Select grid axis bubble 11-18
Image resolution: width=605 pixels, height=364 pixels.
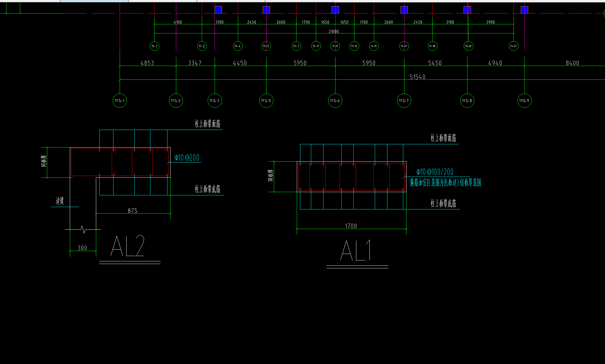[x=432, y=46]
